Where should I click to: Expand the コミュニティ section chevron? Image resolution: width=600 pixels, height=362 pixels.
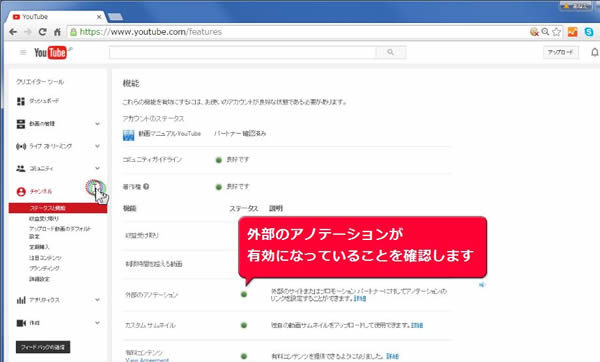(x=97, y=168)
